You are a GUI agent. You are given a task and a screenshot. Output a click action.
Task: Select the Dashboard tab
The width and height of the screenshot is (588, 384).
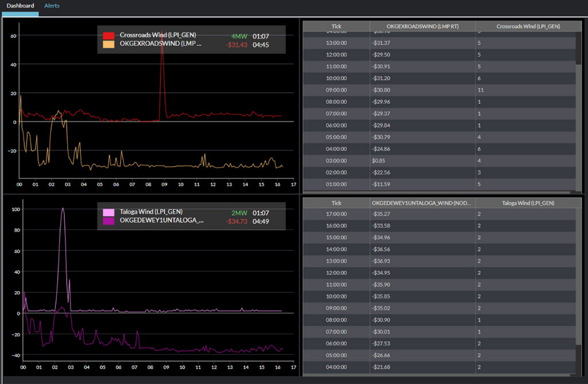click(x=20, y=6)
